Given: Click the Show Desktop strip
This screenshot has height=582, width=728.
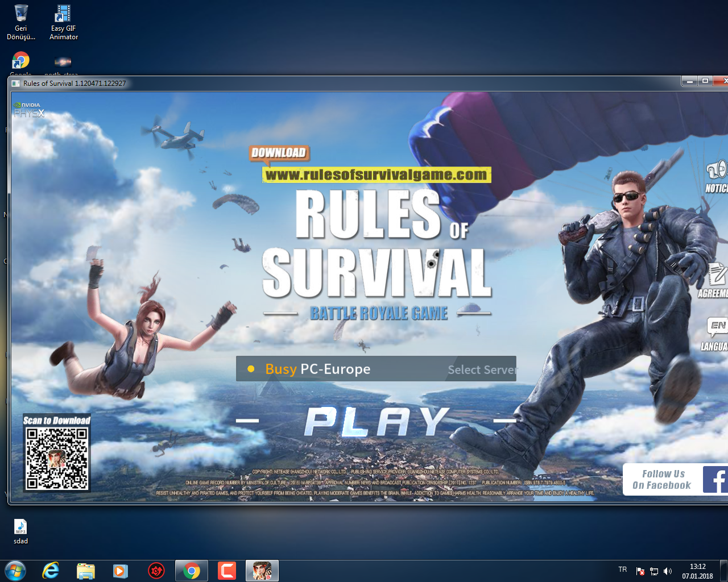Looking at the screenshot, I should coord(724,571).
